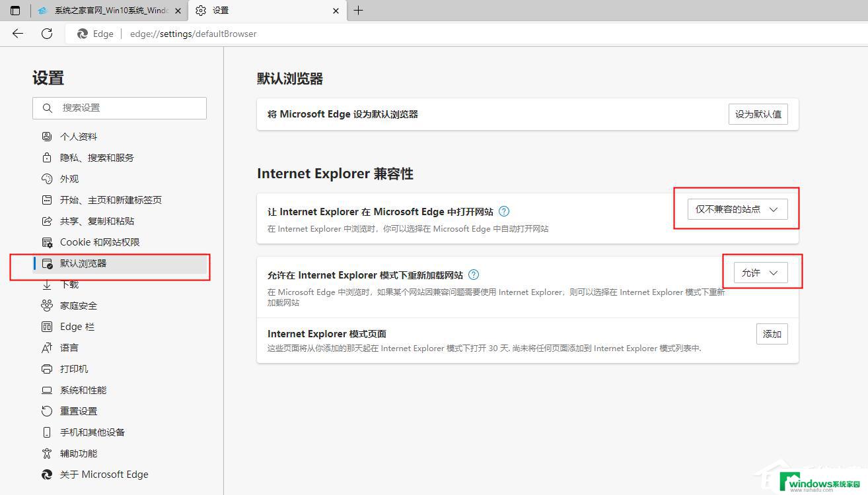The height and width of the screenshot is (495, 868).
Task: Click the 共享、复制和粘贴 share icon
Action: 47,221
